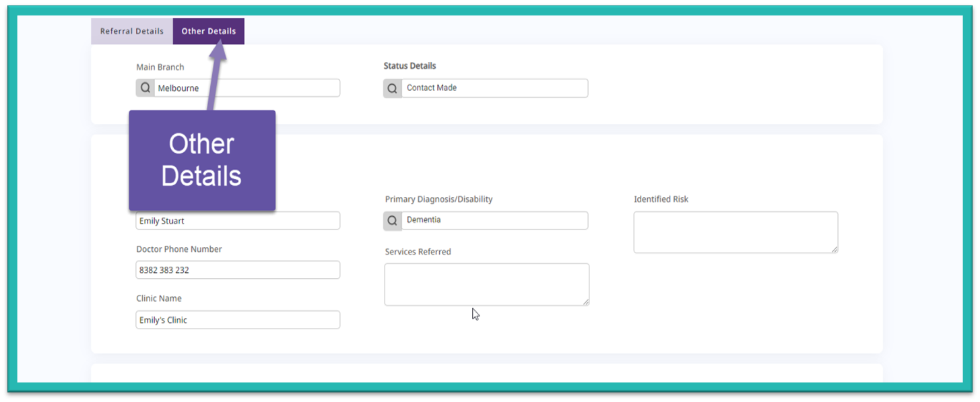
Task: Click the Primary Diagnosis/Disability label
Action: point(438,199)
